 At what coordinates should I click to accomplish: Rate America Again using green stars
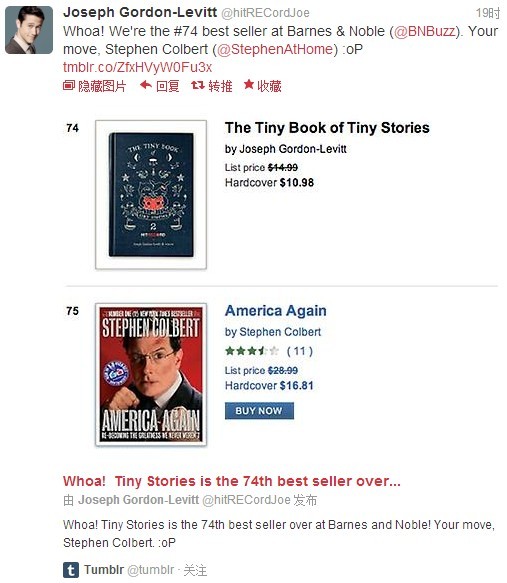tap(252, 351)
